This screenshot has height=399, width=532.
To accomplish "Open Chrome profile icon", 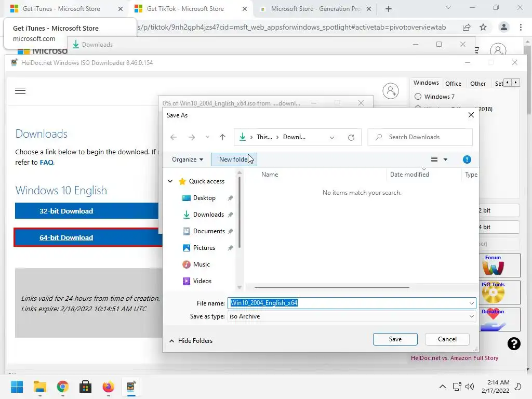I will pos(504,28).
